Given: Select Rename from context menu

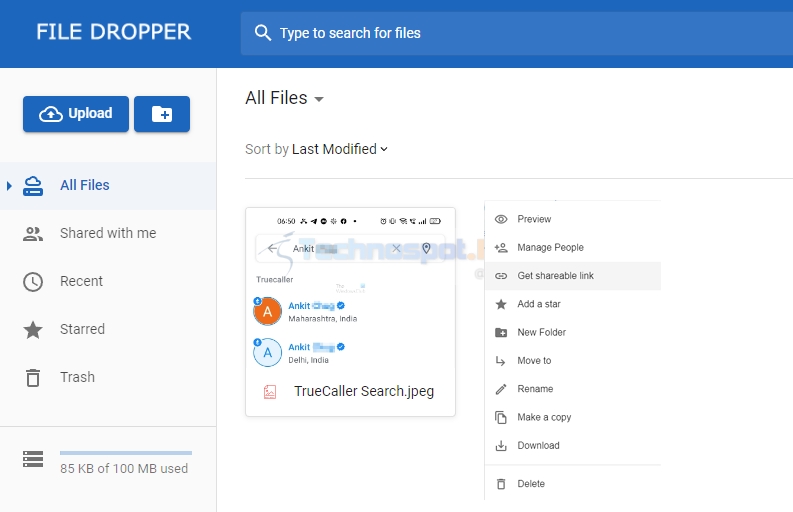Looking at the screenshot, I should (572, 389).
